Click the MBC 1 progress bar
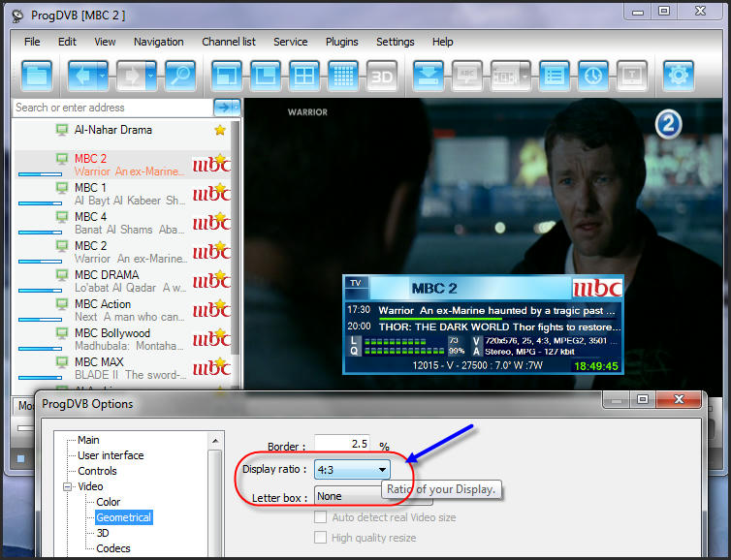Screen dimensions: 731x560 (x=40, y=203)
